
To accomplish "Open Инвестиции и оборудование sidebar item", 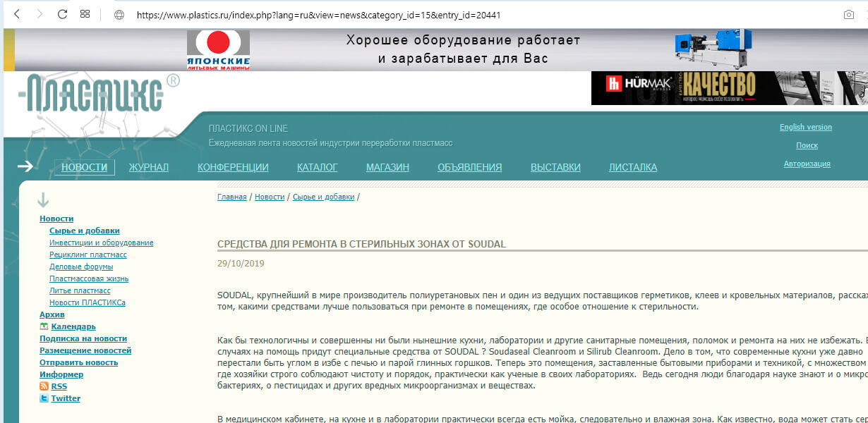I will point(102,243).
